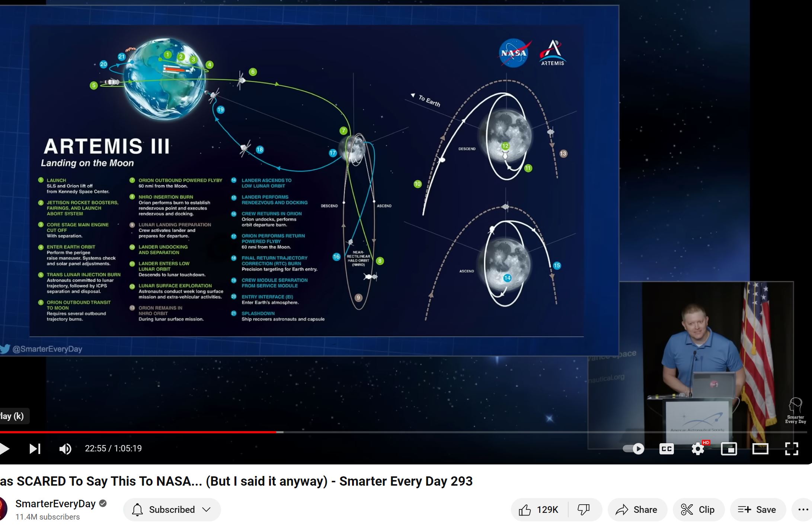This screenshot has height=527, width=812.
Task: Skip to the next video
Action: (35, 448)
